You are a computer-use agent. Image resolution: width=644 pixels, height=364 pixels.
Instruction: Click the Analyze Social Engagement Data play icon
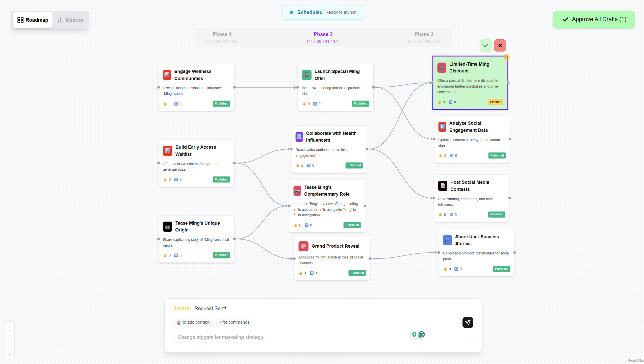point(442,127)
